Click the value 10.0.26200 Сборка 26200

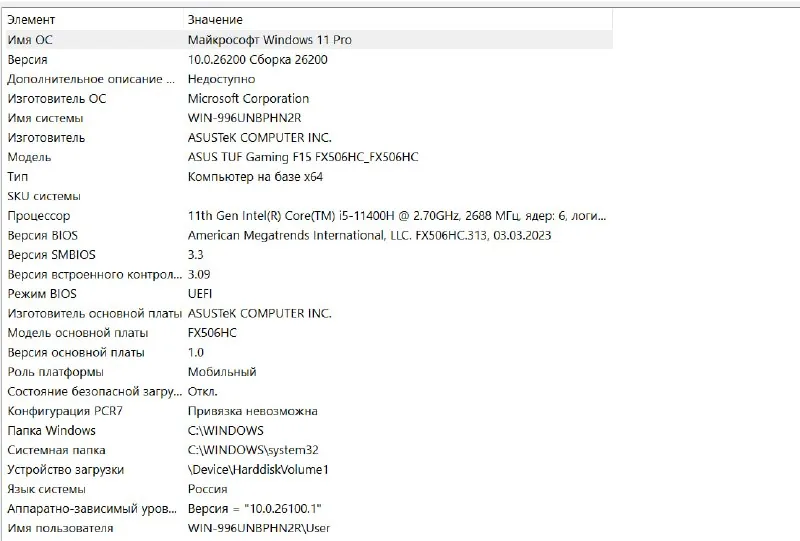click(258, 60)
